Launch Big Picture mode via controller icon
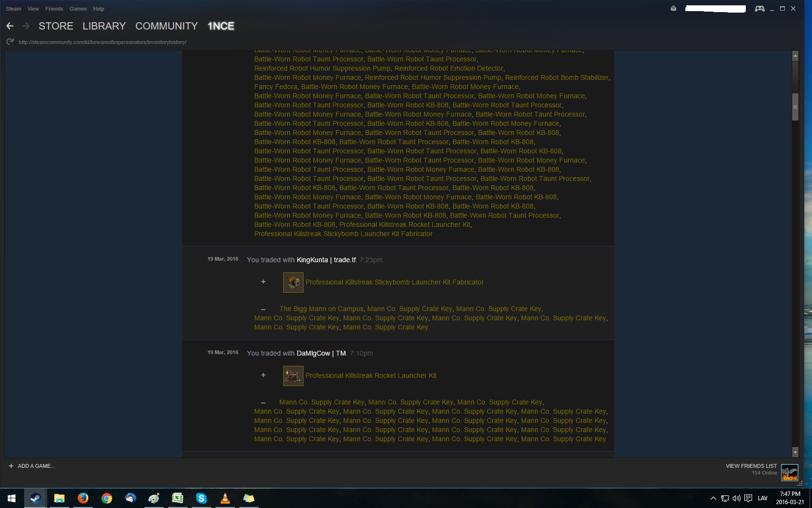The height and width of the screenshot is (508, 812). pyautogui.click(x=759, y=9)
